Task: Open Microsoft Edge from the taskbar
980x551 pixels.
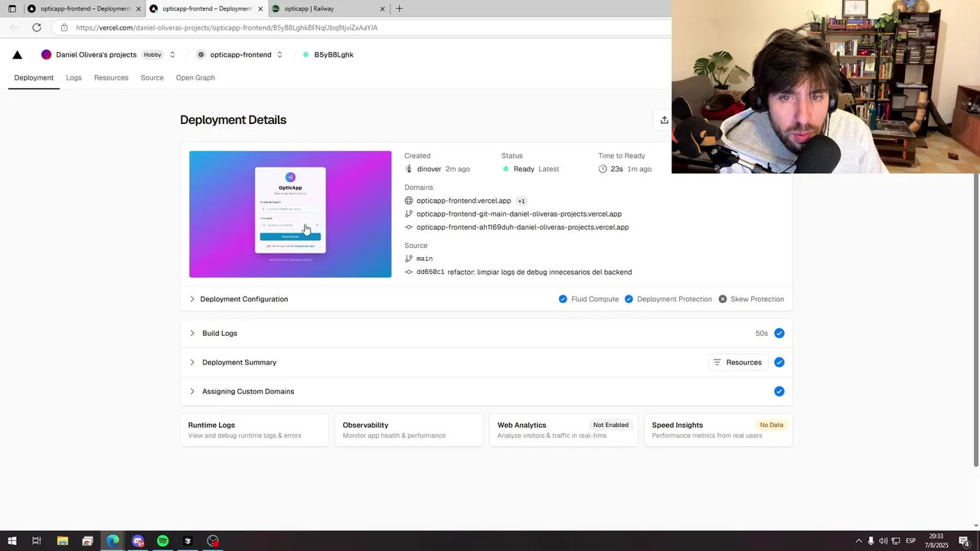Action: coord(113,541)
